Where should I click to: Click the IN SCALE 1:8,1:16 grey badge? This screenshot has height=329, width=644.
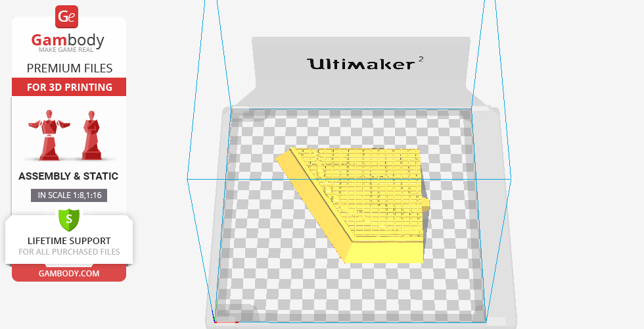tap(68, 195)
